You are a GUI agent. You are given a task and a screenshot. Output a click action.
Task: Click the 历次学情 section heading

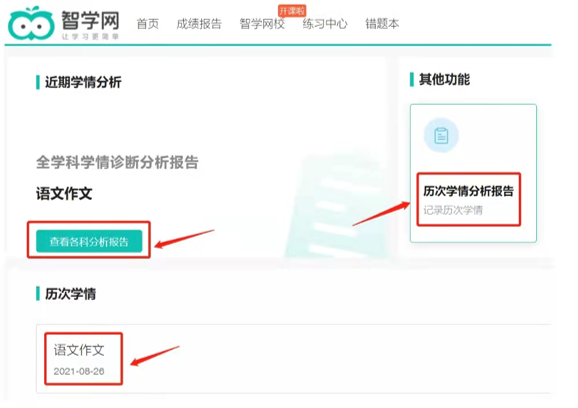(x=70, y=294)
